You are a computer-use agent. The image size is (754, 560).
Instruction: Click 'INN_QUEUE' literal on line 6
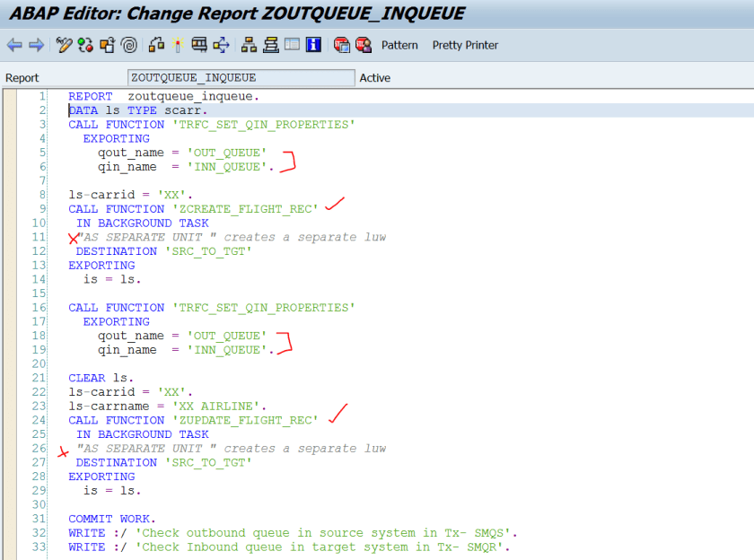[x=226, y=167]
